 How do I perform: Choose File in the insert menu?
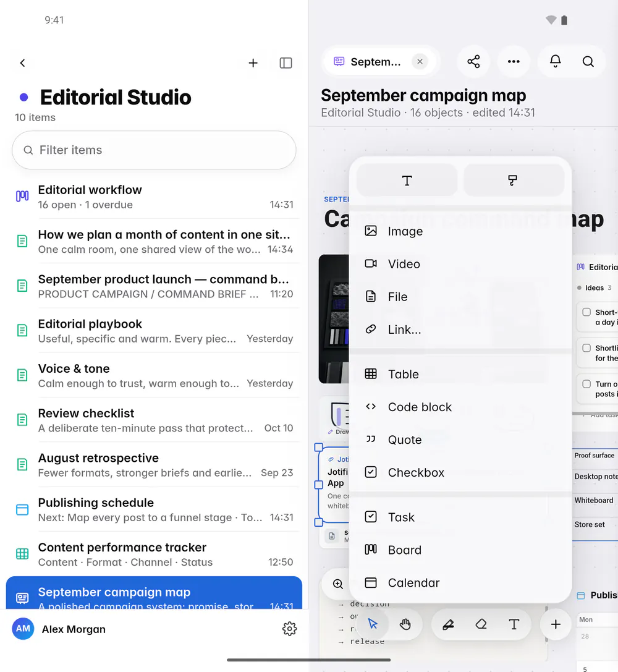tap(460, 297)
